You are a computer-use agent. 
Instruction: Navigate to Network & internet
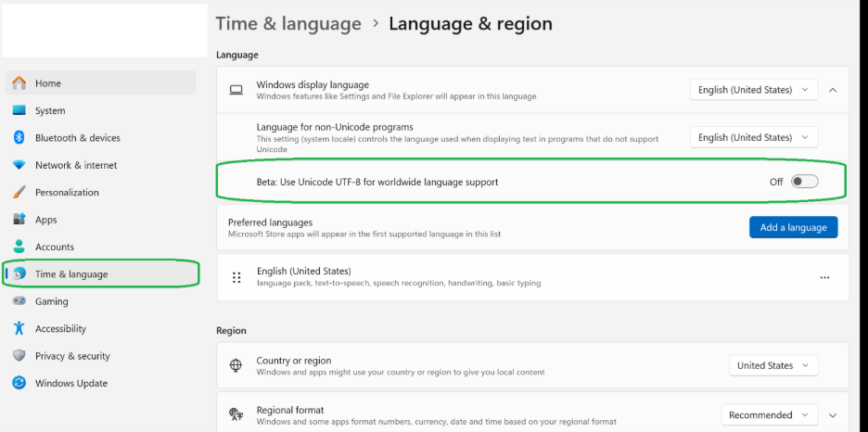pos(101,165)
